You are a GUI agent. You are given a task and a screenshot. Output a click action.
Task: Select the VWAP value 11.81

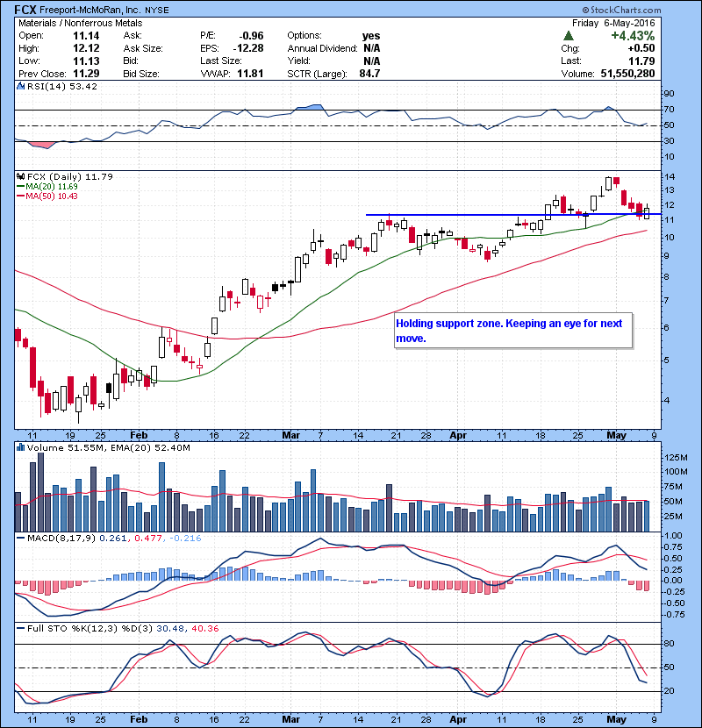point(250,74)
